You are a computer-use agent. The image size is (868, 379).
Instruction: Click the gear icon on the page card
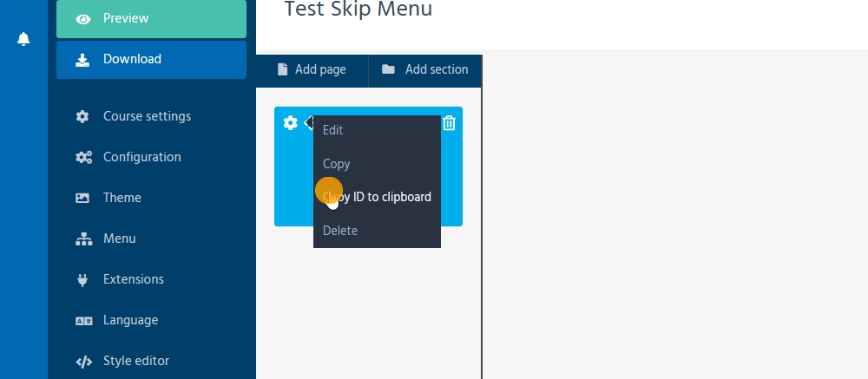pos(291,123)
